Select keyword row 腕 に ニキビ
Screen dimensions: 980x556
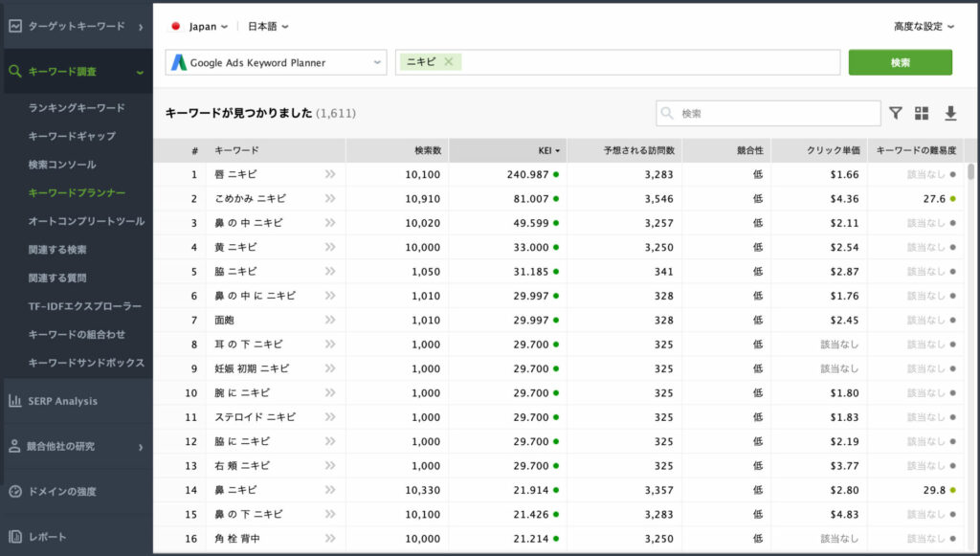coord(558,393)
